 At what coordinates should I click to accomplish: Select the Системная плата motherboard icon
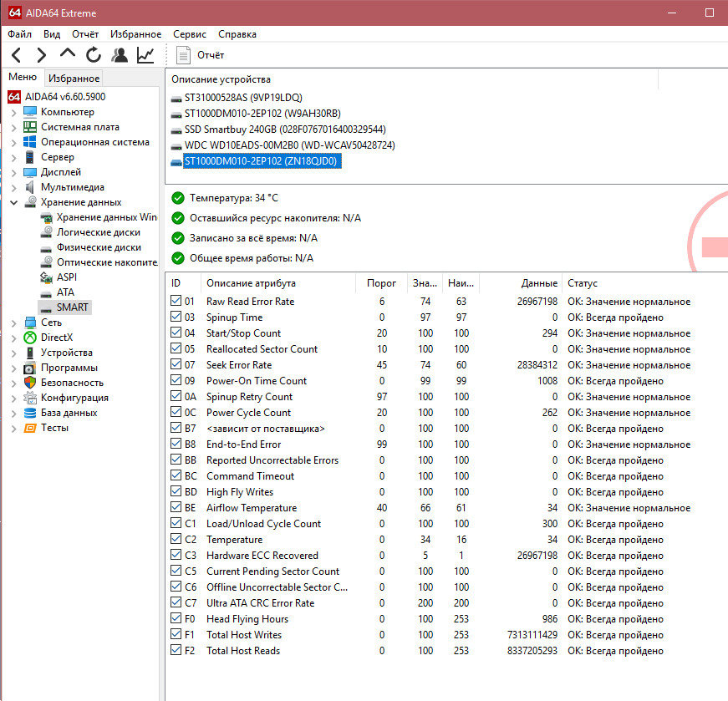coord(30,127)
